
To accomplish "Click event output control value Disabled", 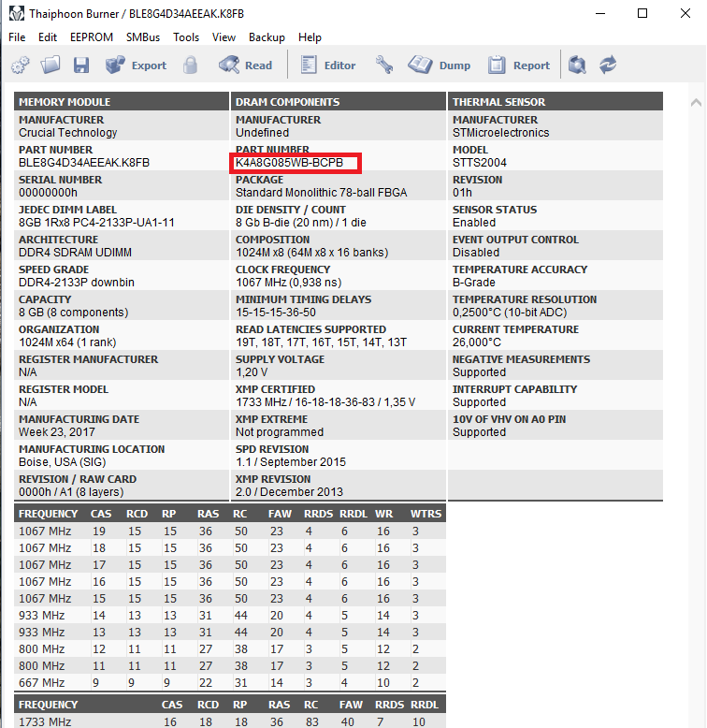I will click(x=476, y=253).
